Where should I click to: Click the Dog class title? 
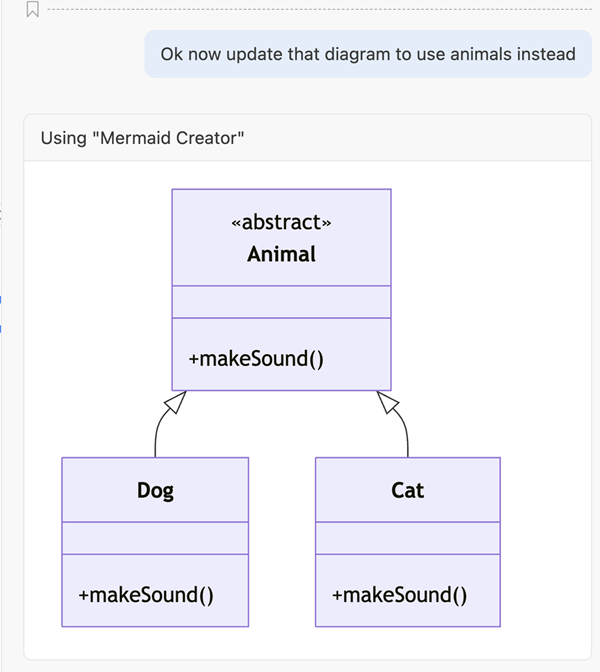[155, 490]
